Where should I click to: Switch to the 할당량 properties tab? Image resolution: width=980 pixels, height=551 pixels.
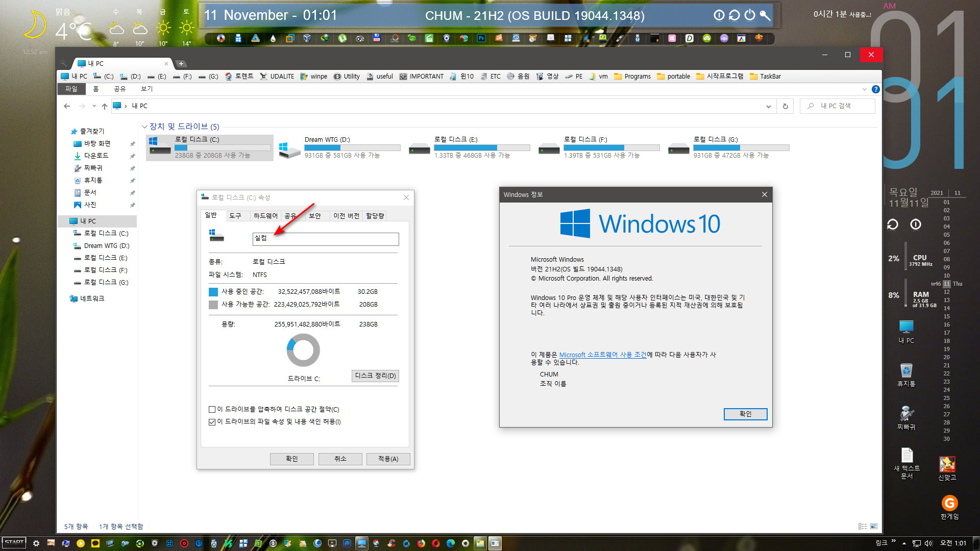point(375,216)
